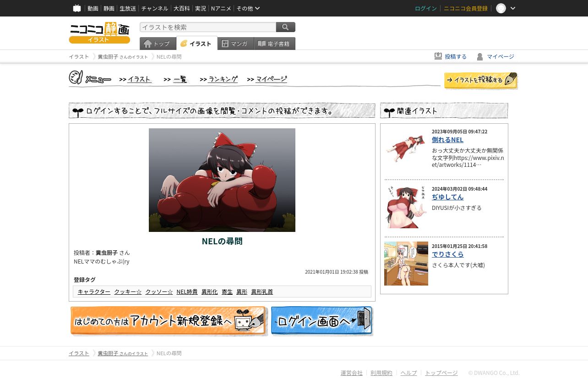Click the 寄生 tag
The width and height of the screenshot is (588, 385).
(227, 292)
